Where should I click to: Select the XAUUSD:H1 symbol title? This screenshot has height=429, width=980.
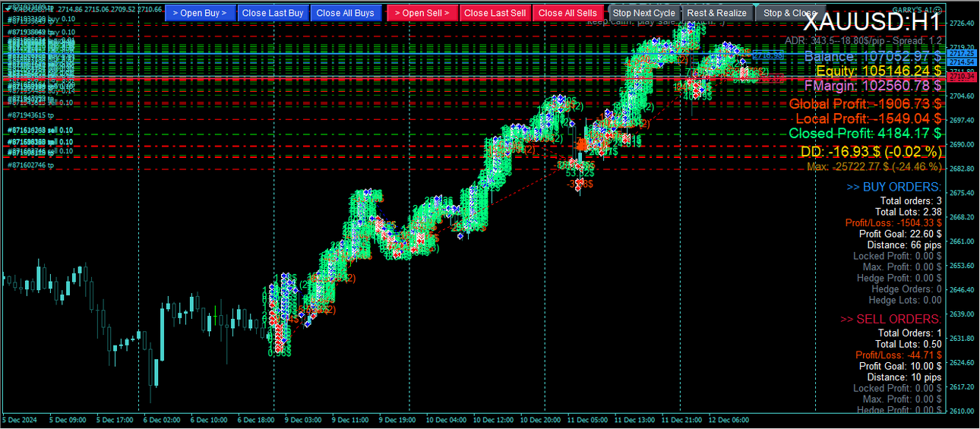(x=872, y=23)
